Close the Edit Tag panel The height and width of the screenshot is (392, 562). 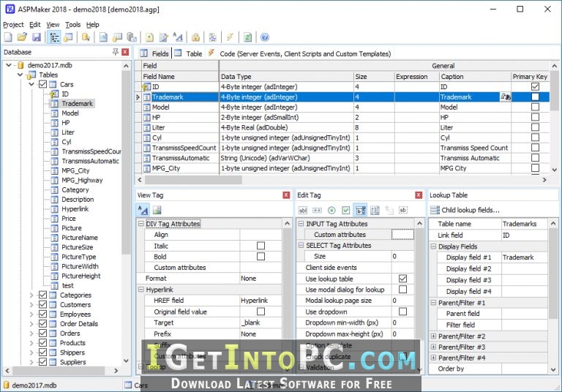pyautogui.click(x=419, y=195)
